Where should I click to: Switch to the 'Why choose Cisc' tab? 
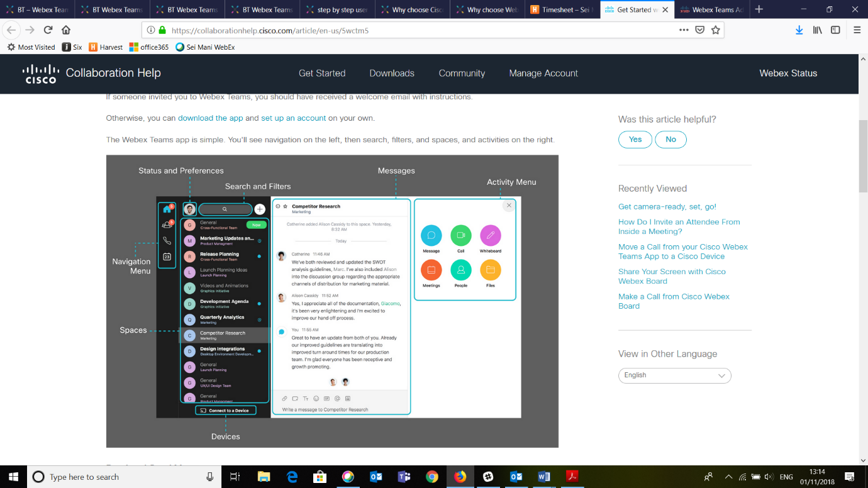(x=411, y=9)
